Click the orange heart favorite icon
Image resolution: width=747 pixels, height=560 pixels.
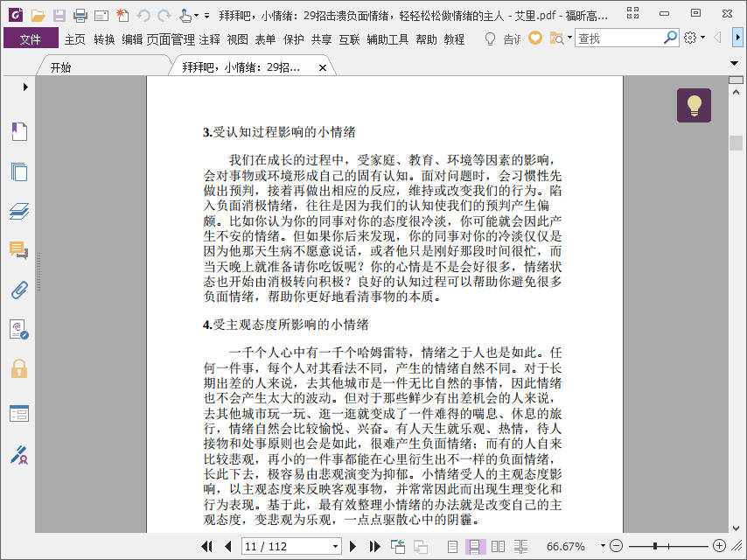coord(535,38)
